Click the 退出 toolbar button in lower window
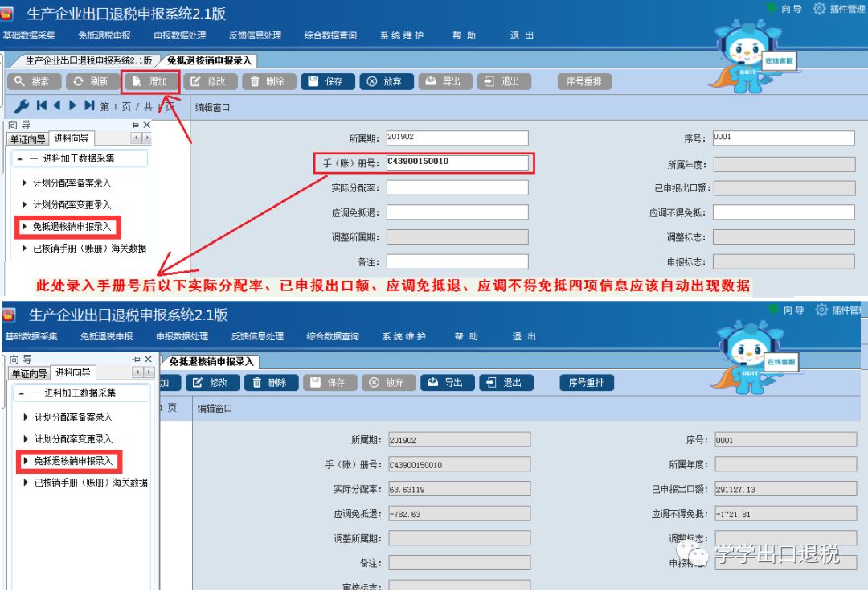868x592 pixels. [x=506, y=383]
